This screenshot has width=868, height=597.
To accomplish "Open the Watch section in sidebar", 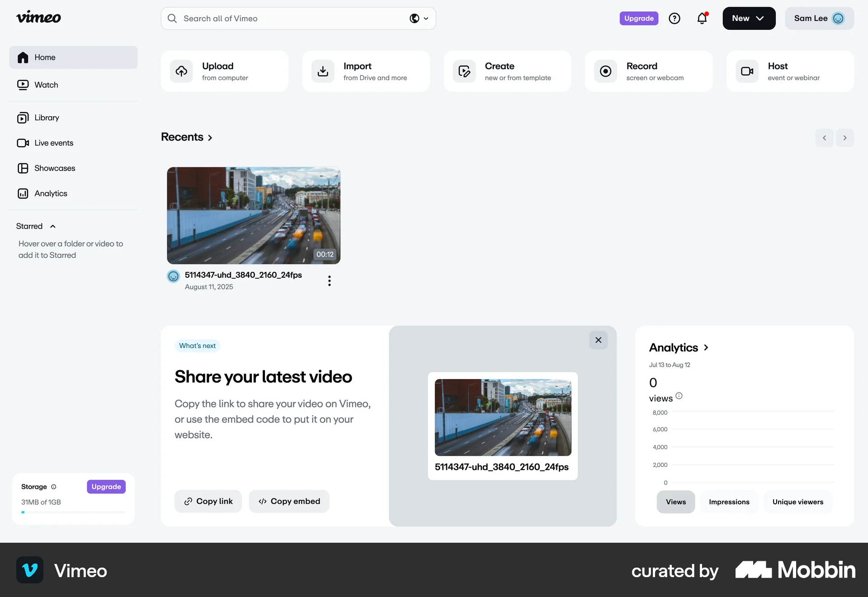I will click(46, 85).
